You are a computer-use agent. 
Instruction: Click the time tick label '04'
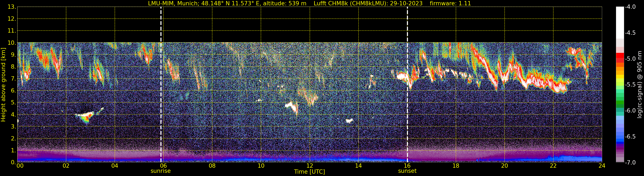pos(115,166)
